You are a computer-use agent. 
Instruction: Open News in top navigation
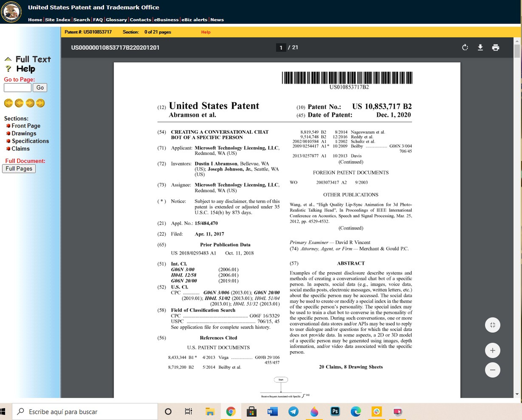point(217,20)
